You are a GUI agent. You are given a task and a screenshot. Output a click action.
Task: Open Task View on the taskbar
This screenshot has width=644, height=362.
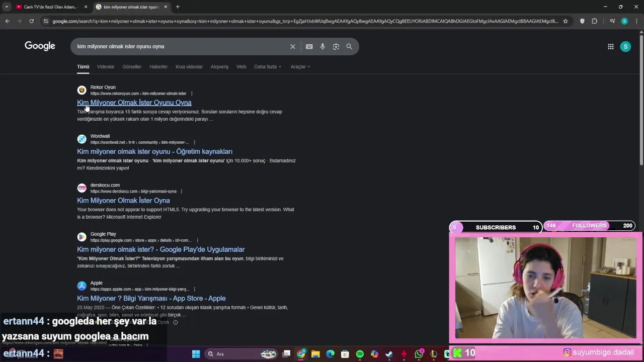(286, 354)
